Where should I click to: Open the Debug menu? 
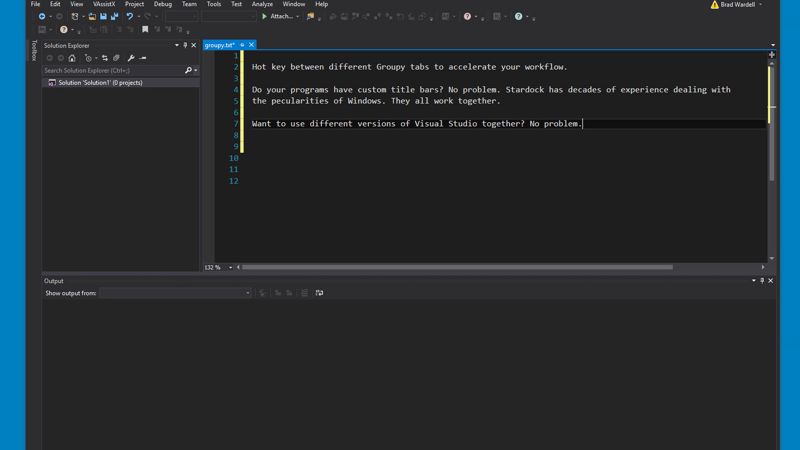point(163,4)
